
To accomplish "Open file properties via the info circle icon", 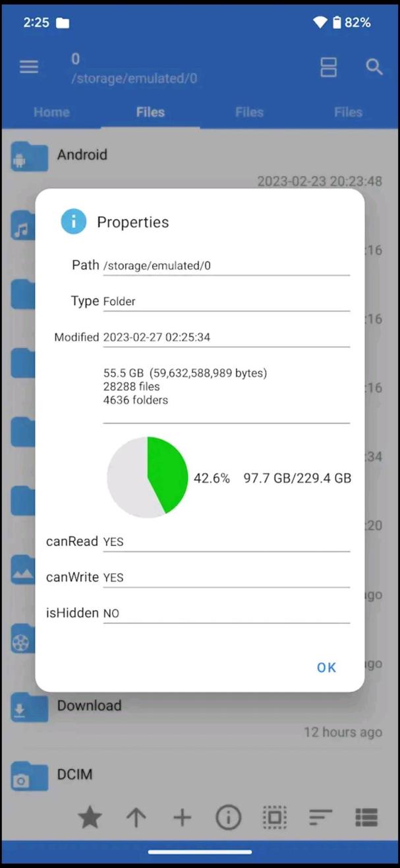I will 228,817.
